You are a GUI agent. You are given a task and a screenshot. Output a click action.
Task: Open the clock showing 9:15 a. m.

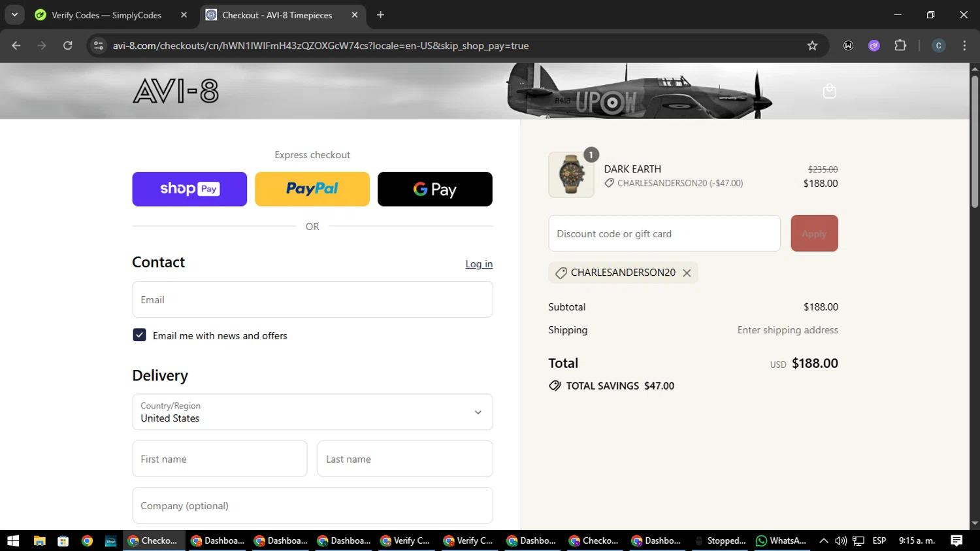917,541
